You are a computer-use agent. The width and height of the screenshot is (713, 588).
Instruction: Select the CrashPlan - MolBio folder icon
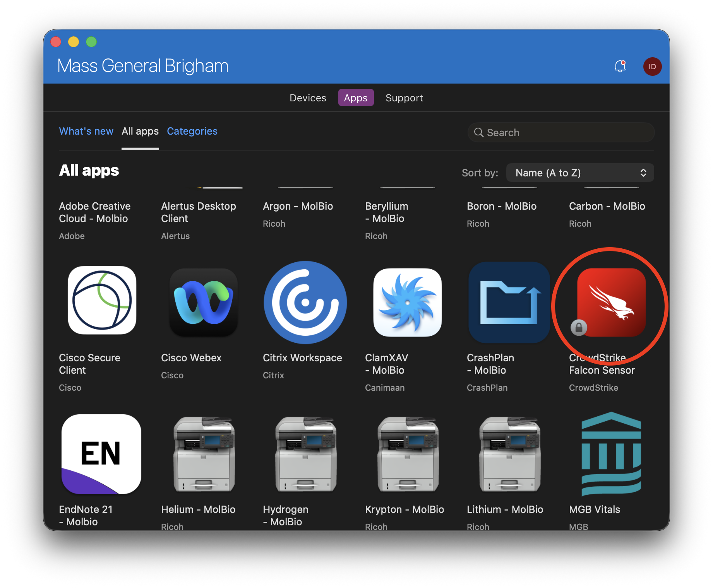[509, 302]
